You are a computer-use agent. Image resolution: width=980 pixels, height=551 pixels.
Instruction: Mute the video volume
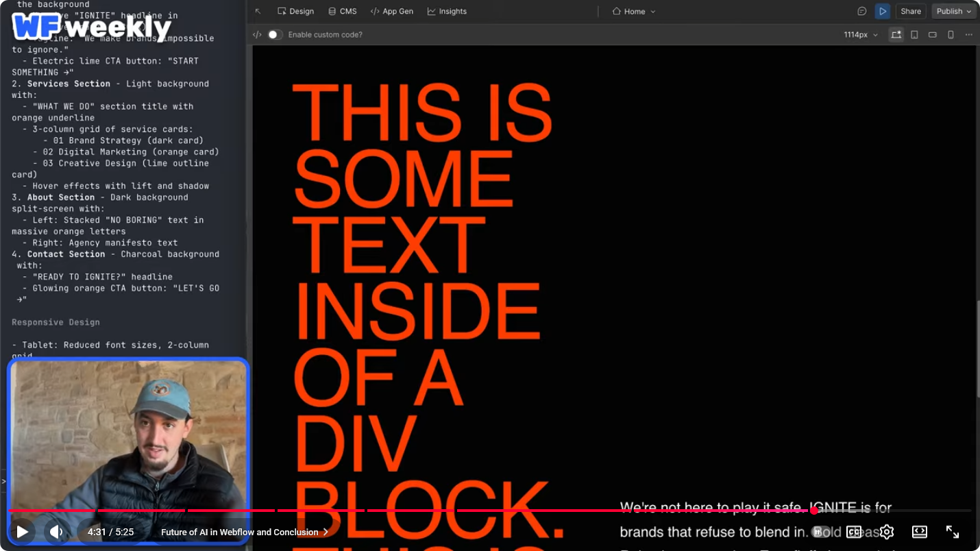(x=57, y=532)
